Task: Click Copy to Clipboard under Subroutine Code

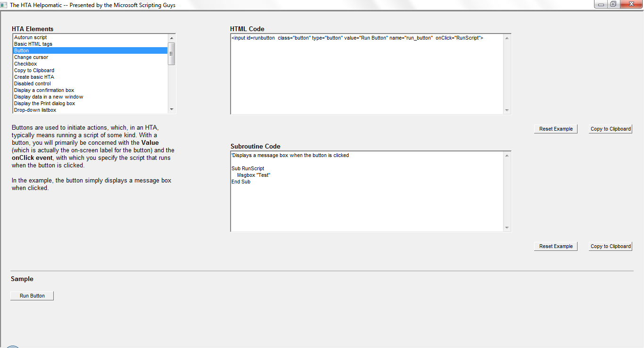Action: click(x=611, y=247)
